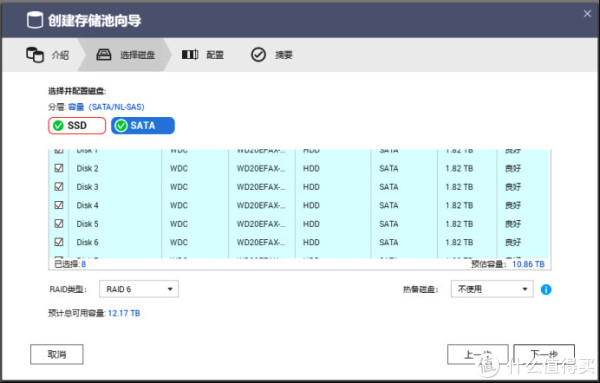Click 良好 status in Disk 2 row
The height and width of the screenshot is (383, 600).
click(x=513, y=168)
